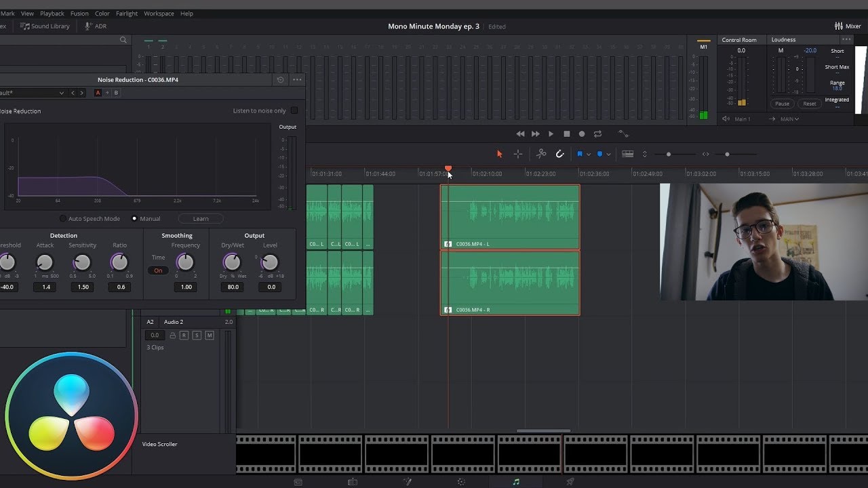868x488 pixels.
Task: Play the timeline
Action: tap(551, 134)
